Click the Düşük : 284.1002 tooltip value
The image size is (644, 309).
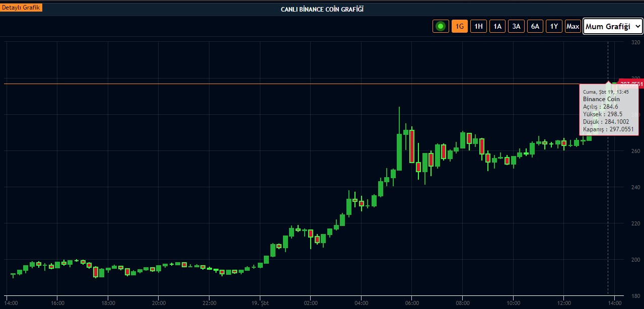[606, 122]
